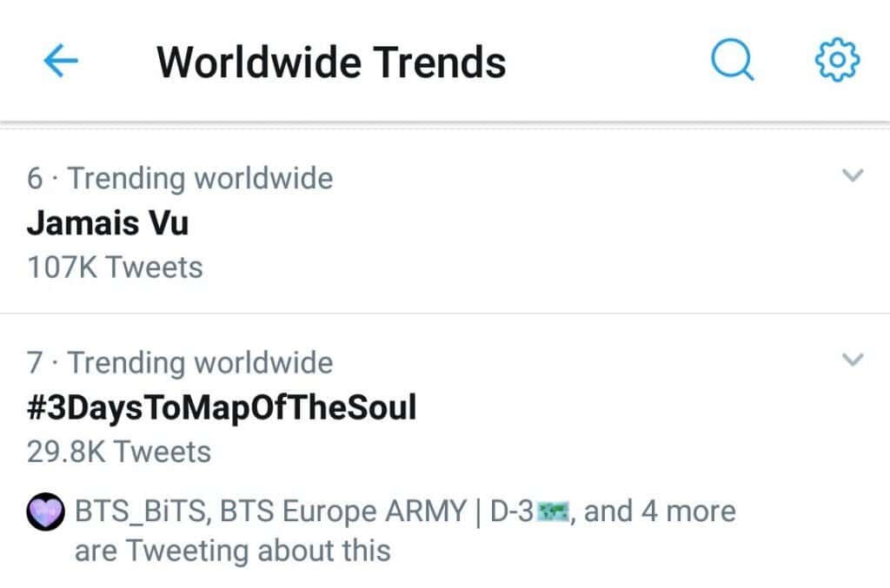Select the Worldwide Trends header title
The height and width of the screenshot is (588, 890).
tap(331, 63)
